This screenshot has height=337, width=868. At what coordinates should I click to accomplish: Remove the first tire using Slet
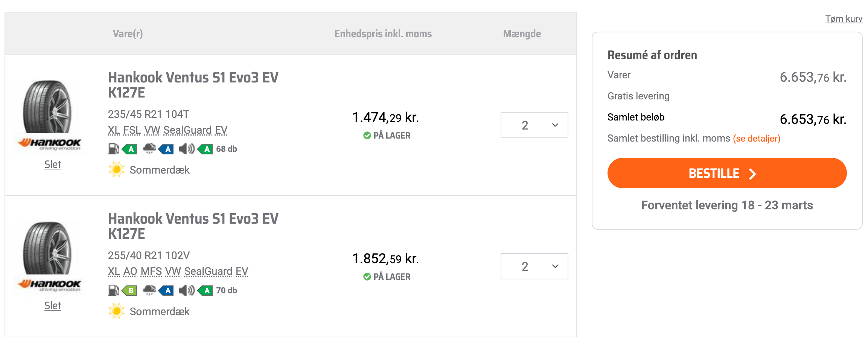tap(52, 165)
